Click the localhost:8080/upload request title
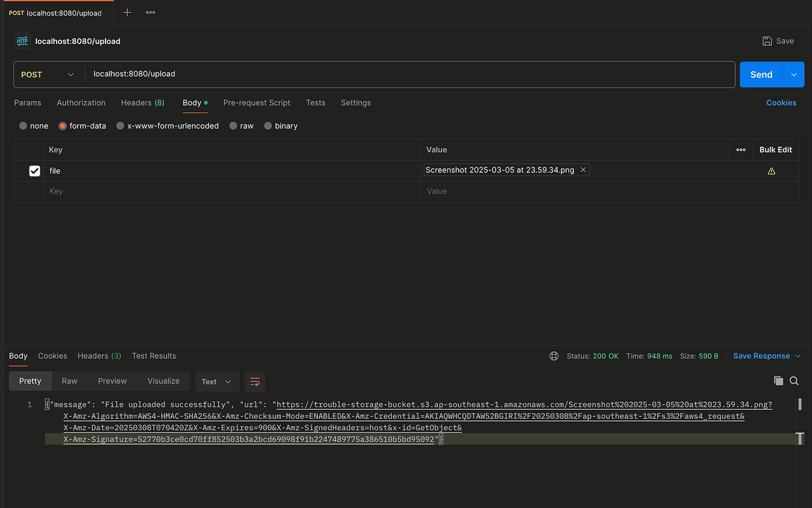Image resolution: width=812 pixels, height=508 pixels. pos(78,41)
